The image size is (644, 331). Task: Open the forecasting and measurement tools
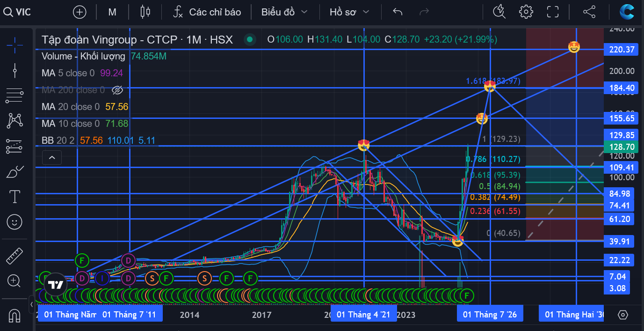click(14, 146)
